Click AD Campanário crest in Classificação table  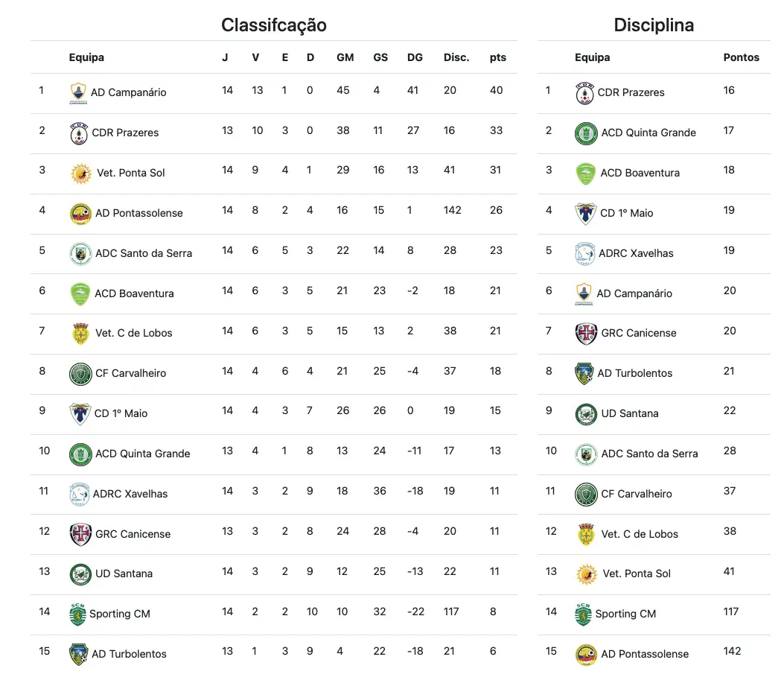tap(78, 93)
